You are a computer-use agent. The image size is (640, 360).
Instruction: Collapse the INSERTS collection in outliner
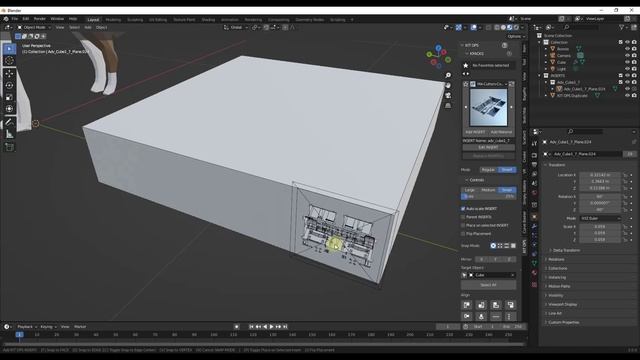point(540,76)
